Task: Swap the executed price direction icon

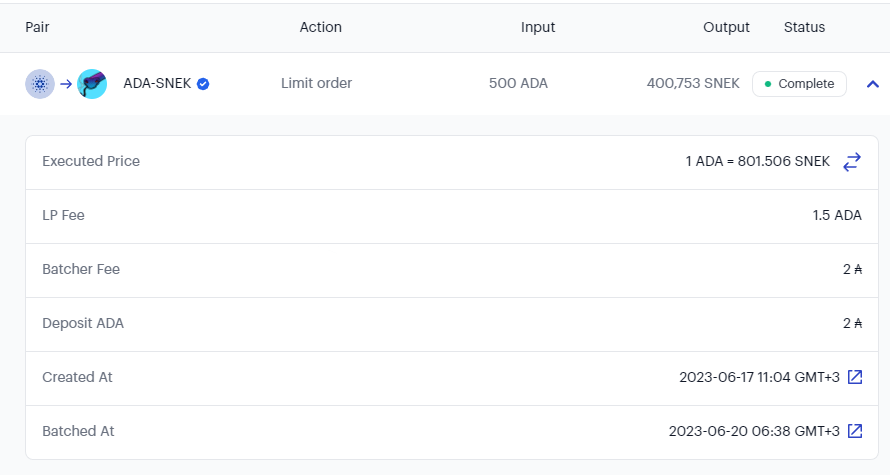Action: [852, 162]
